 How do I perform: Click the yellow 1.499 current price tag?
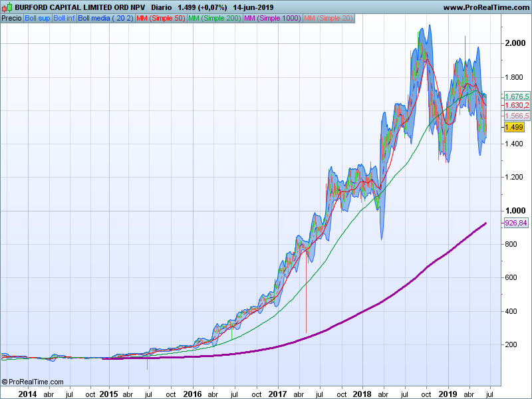point(514,127)
